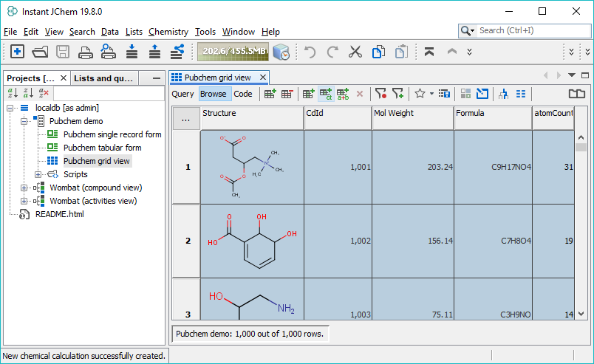Collapse the Pubchem demo tree node
The width and height of the screenshot is (594, 364).
coord(24,121)
